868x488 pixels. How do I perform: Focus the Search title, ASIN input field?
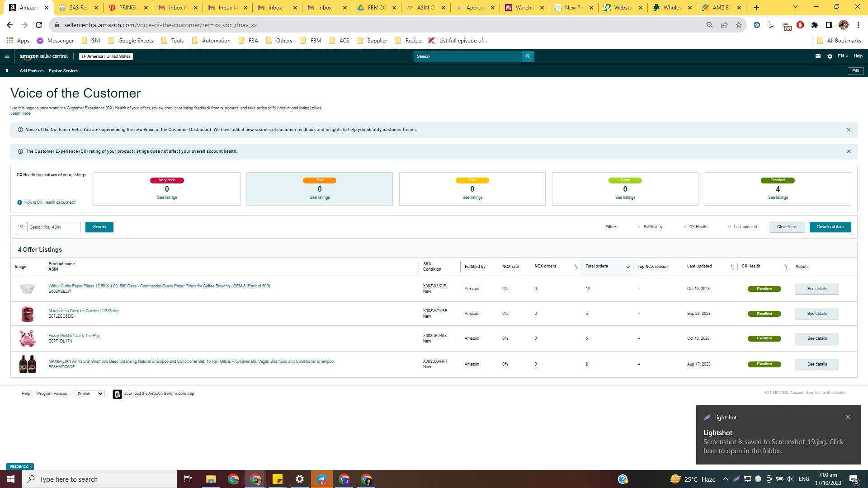coord(53,227)
